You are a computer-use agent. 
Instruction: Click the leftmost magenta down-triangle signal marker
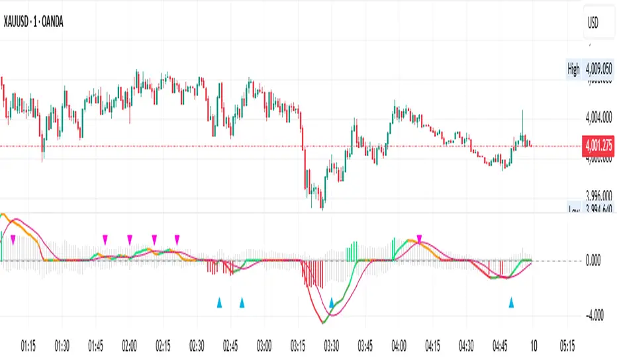click(x=13, y=238)
